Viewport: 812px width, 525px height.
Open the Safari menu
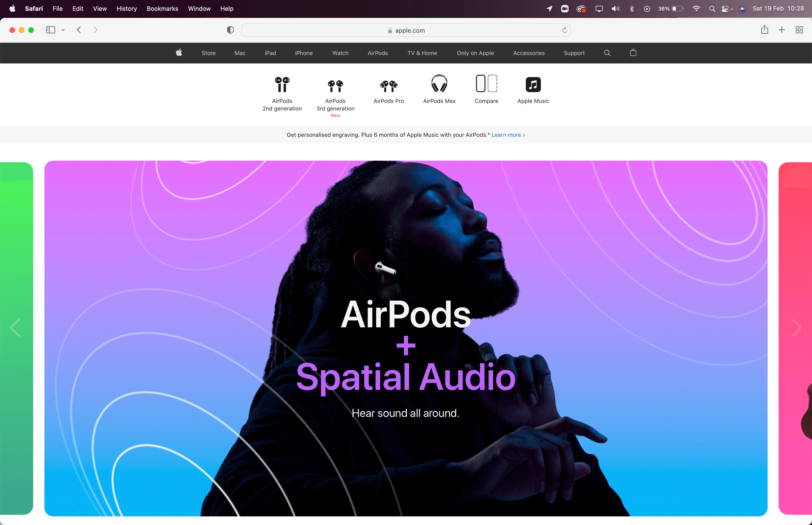[x=34, y=8]
